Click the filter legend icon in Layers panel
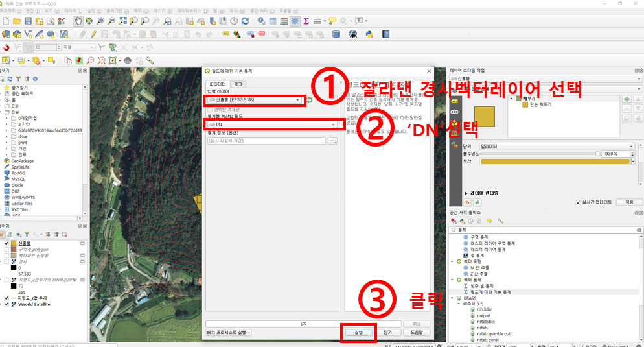This screenshot has width=644, height=347. point(27,235)
